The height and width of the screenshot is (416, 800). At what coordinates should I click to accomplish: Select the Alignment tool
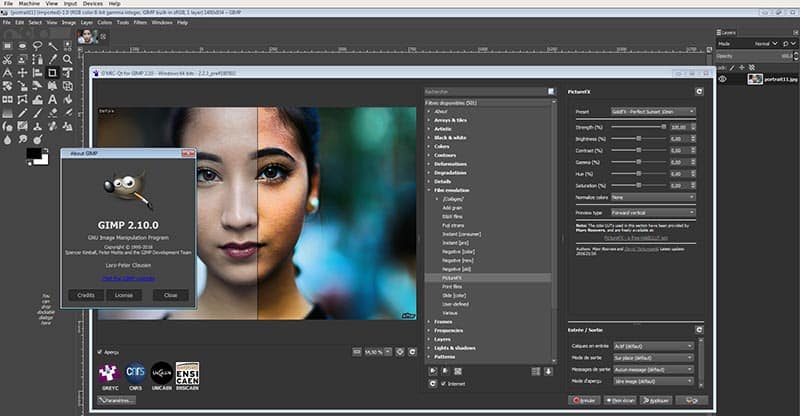(37, 72)
